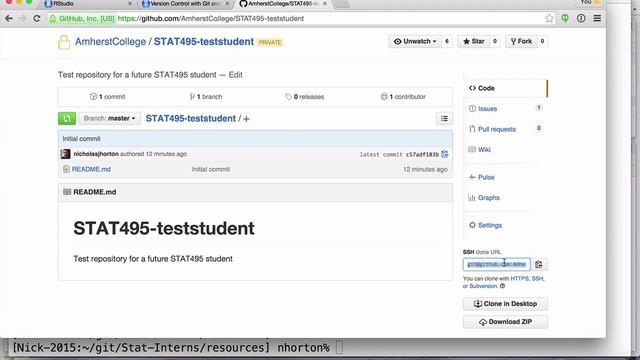Open the Pulse section

486,177
